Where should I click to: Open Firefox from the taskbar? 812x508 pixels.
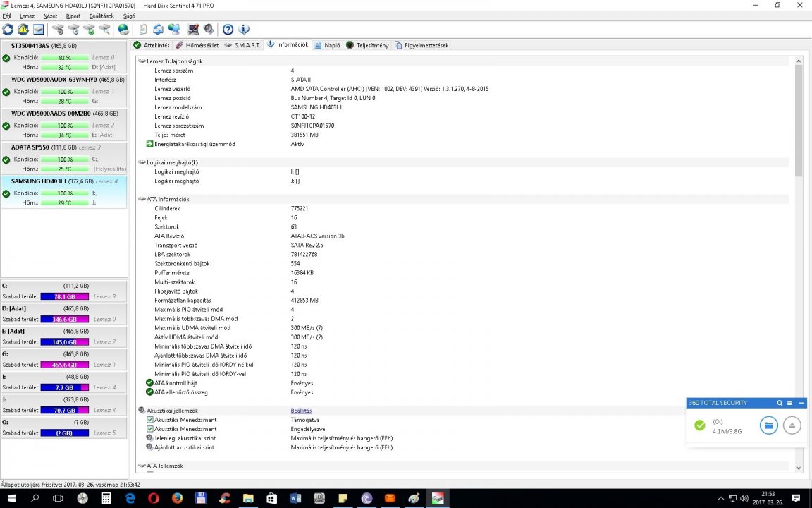tap(177, 498)
